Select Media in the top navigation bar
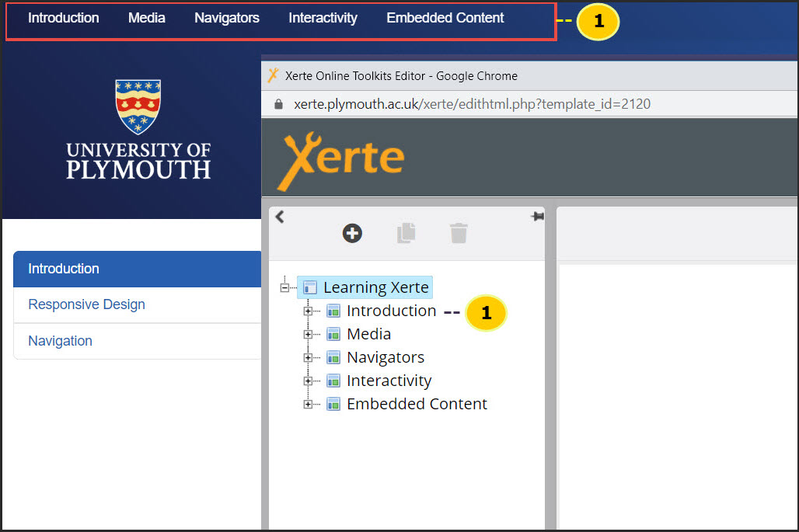The image size is (799, 532). [x=146, y=17]
